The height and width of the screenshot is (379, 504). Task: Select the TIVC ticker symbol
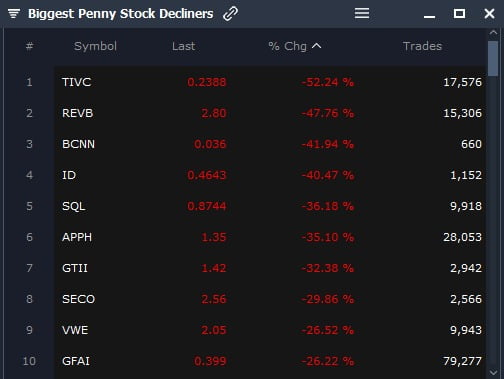[x=76, y=82]
